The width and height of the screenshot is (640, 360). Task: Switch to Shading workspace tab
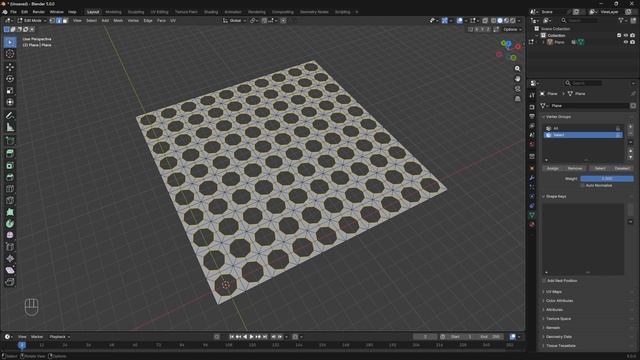pyautogui.click(x=211, y=12)
